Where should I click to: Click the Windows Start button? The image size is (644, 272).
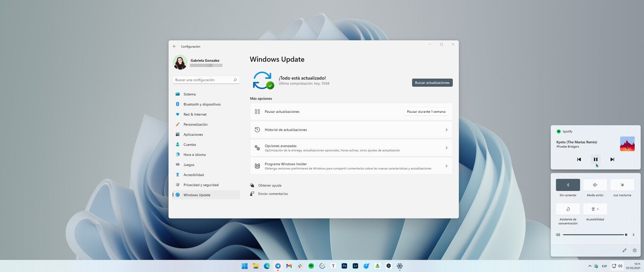point(245,266)
